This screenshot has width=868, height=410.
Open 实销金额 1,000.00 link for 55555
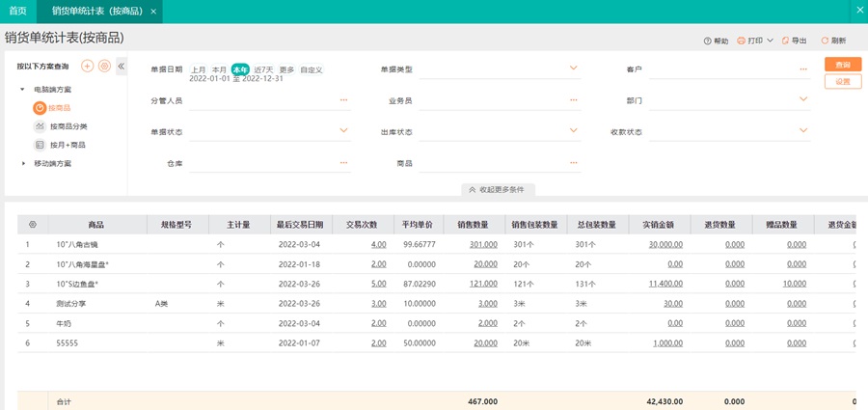tap(667, 343)
